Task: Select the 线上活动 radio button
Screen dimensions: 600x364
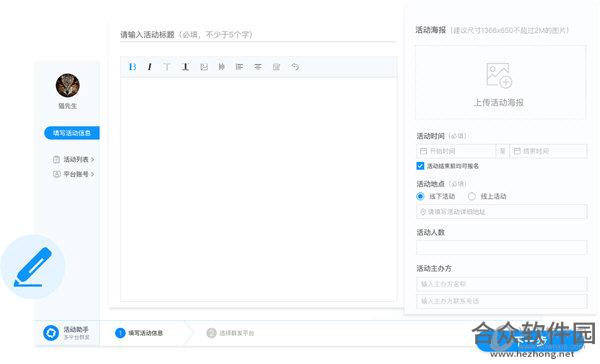Action: point(472,196)
